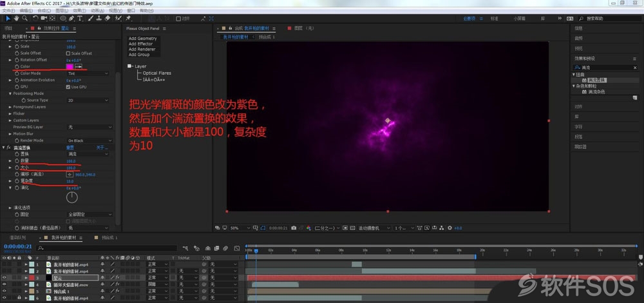Viewport: 644px width, 303px height.
Task: Hide layer 5 预合成 1 eye
Action: [5, 291]
